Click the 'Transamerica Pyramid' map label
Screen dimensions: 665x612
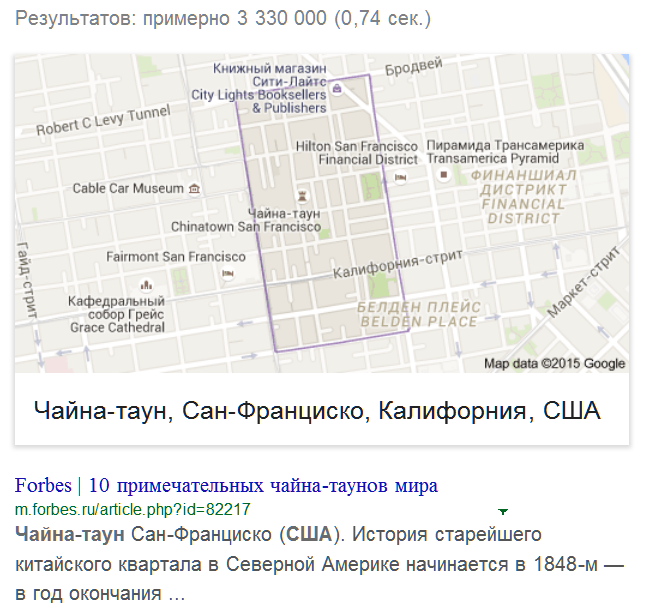(493, 159)
